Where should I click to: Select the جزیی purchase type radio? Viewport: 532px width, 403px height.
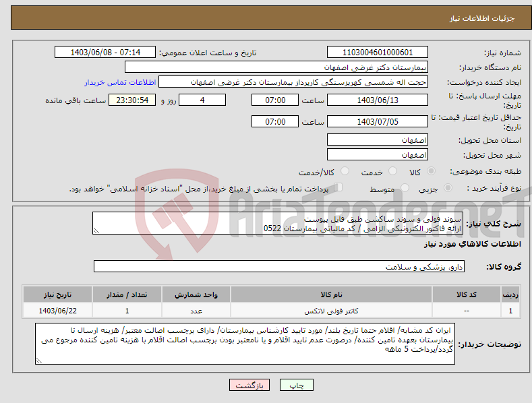[448, 188]
